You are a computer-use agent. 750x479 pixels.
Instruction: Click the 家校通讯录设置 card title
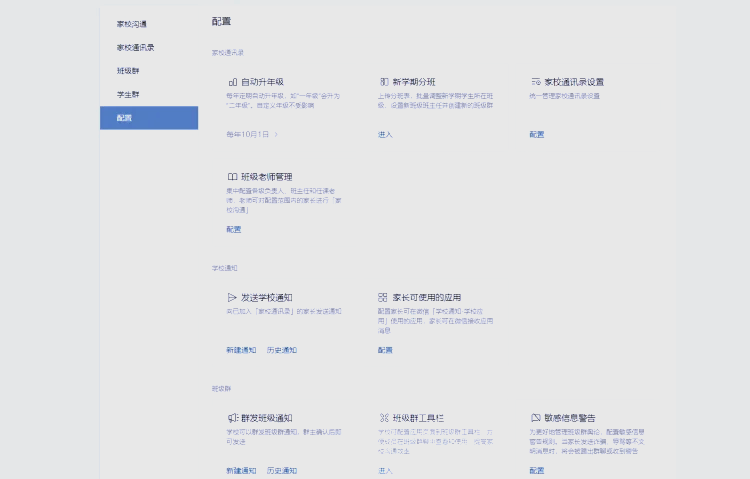574,82
